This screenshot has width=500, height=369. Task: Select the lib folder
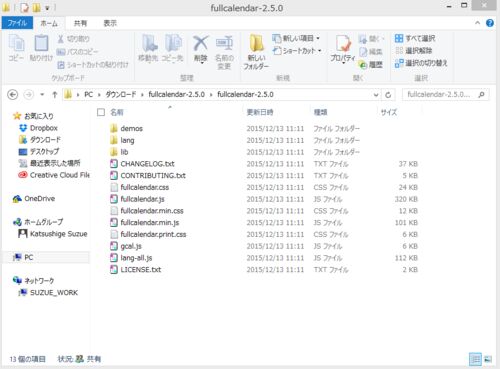click(119, 152)
